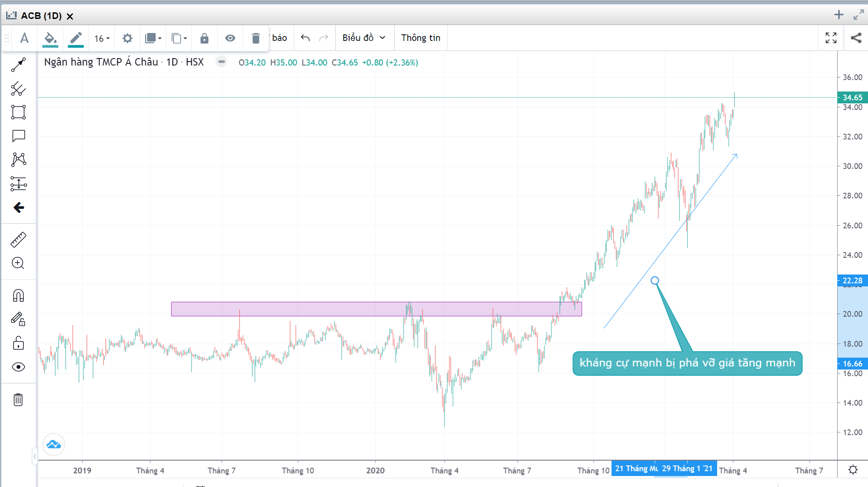
Task: Open the background fill color picker
Action: pos(50,39)
